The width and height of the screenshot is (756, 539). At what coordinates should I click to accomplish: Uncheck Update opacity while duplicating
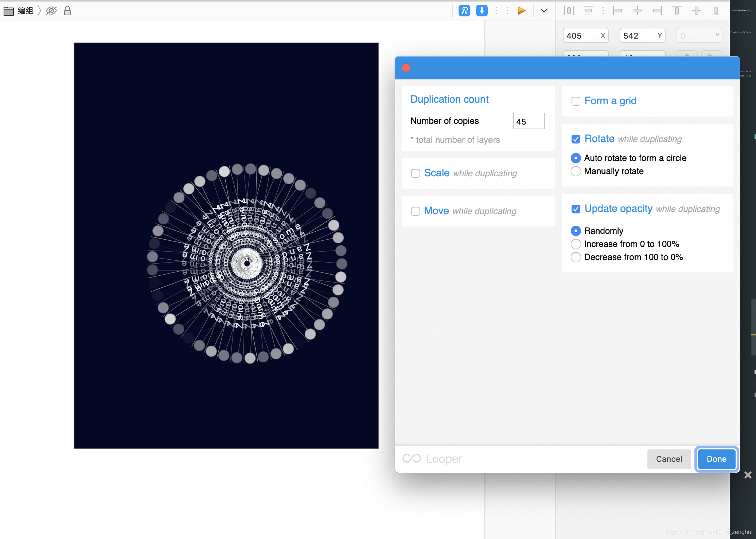tap(576, 209)
